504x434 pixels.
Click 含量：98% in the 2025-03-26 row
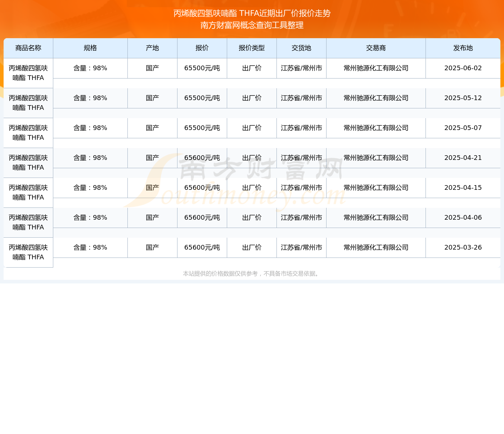click(x=90, y=247)
